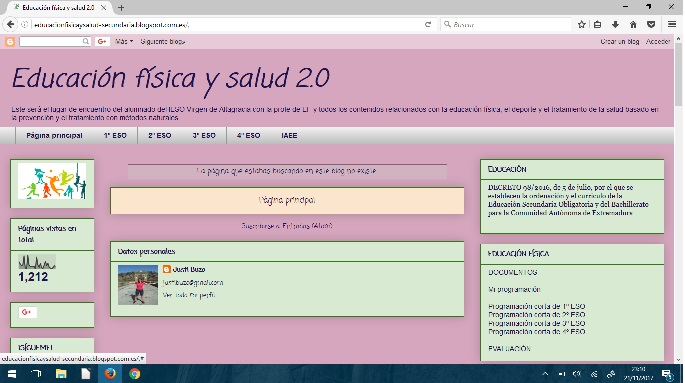
Task: Click the page views sparkline graph
Action: (37, 262)
